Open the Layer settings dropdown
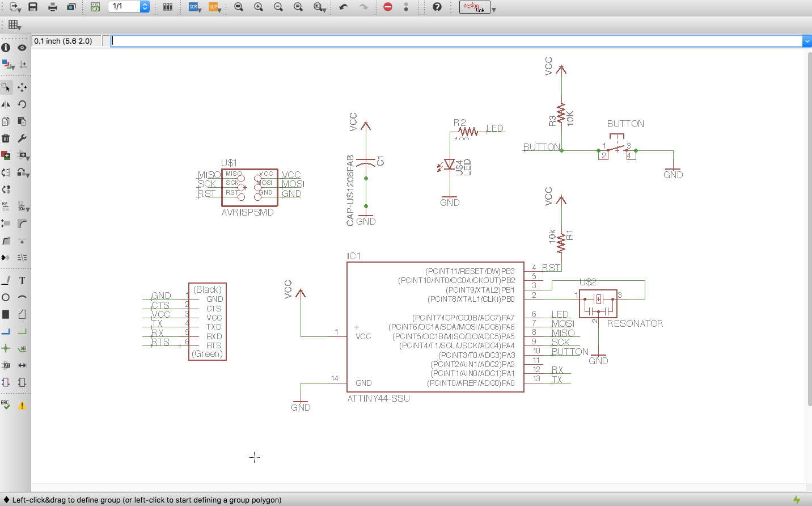This screenshot has height=506, width=812. pos(7,65)
